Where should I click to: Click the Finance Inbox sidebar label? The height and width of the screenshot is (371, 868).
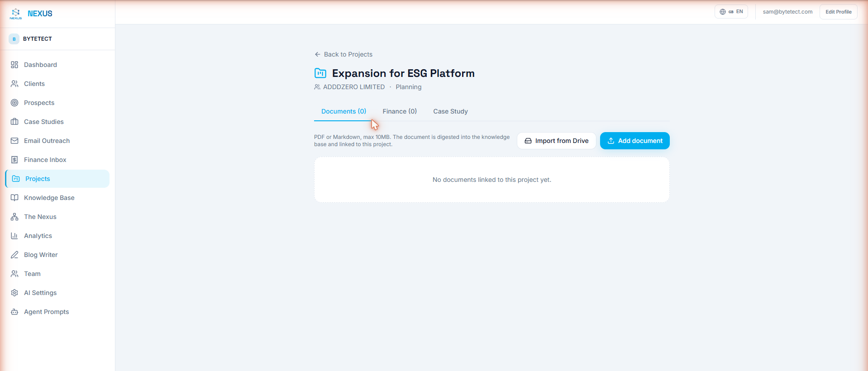click(45, 160)
